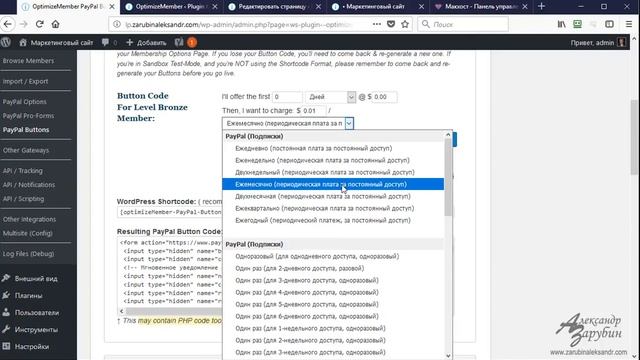Viewport: 640px width, 360px height.
Task: Open API / Notifications menu item
Action: 29,185
